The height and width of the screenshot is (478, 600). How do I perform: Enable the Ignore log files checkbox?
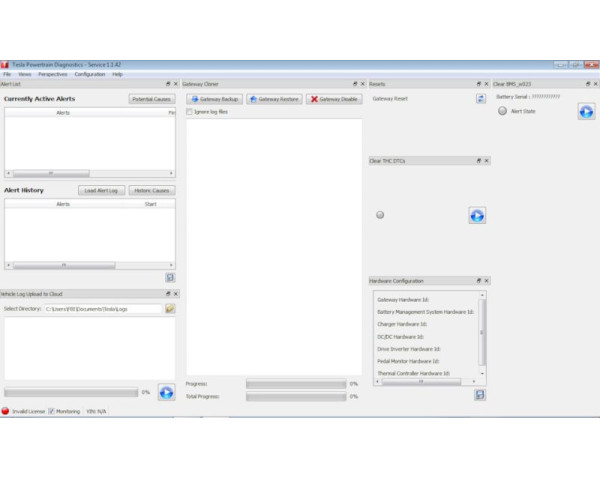pos(190,112)
